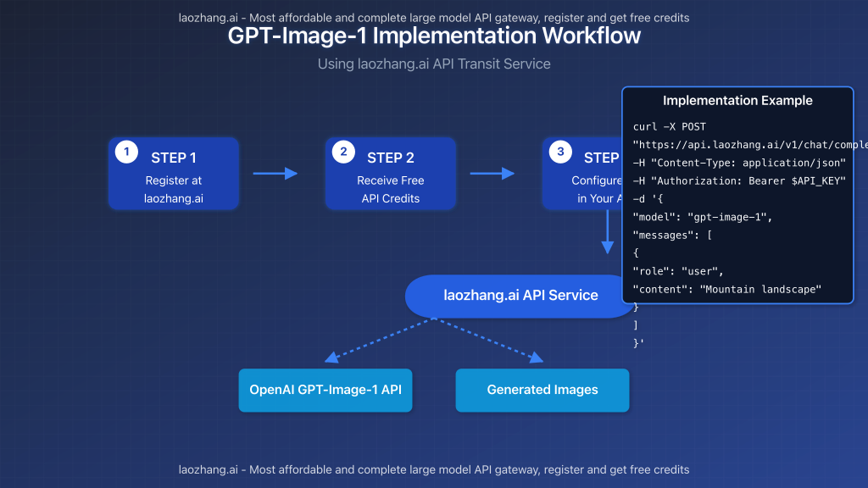868x488 pixels.
Task: Click the OpenAI GPT-Image-1 API box
Action: click(325, 390)
